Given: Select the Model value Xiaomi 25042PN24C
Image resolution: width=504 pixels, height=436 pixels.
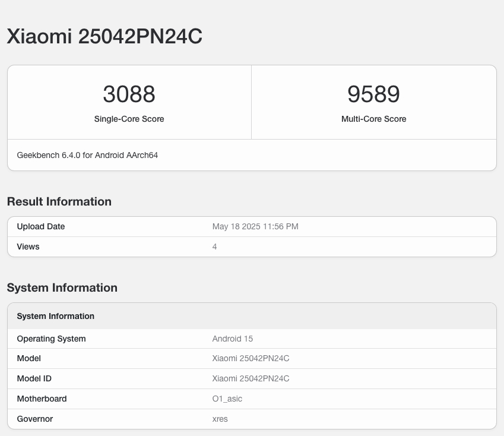Looking at the screenshot, I should [x=251, y=358].
